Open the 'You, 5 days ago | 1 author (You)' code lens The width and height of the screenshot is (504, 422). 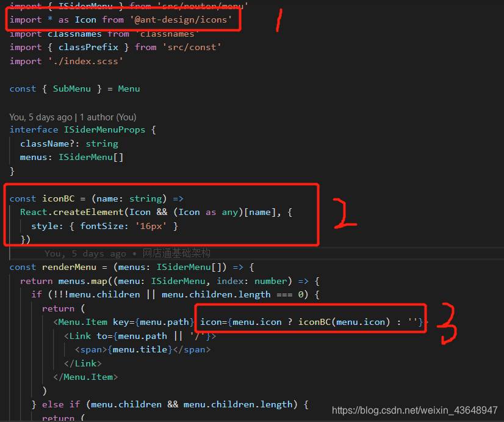tap(73, 117)
